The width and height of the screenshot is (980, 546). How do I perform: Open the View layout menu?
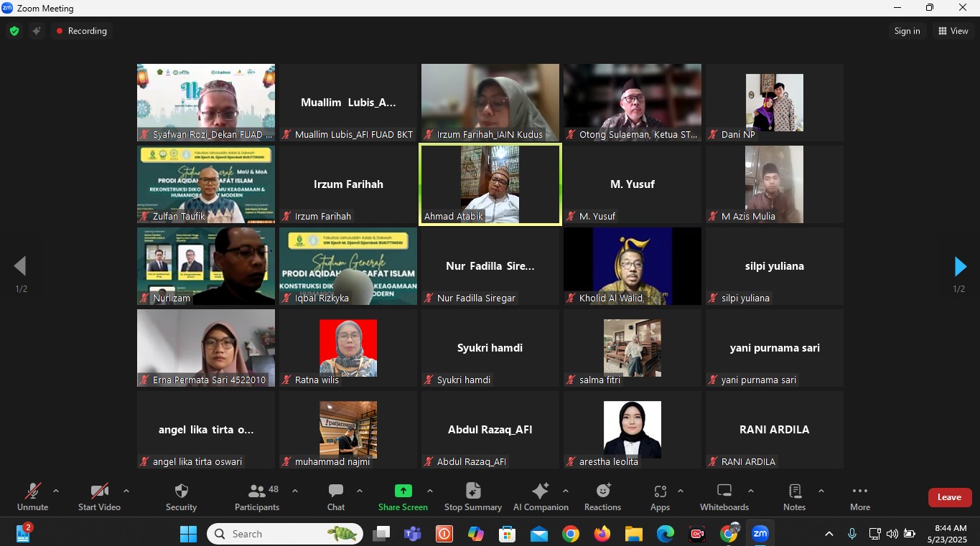(953, 31)
